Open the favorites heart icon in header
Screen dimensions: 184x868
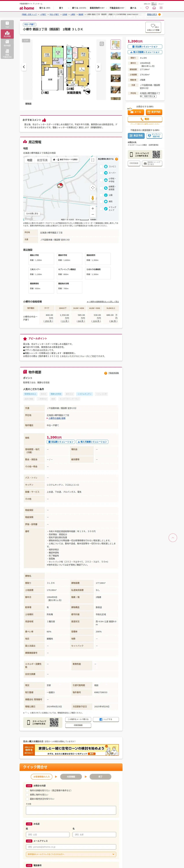[147, 8]
